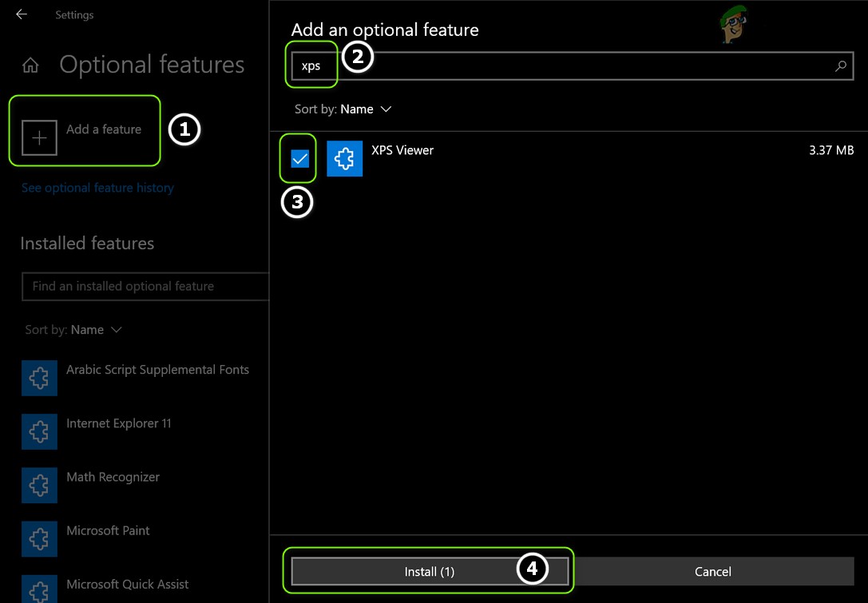868x603 pixels.
Task: Click the search magnifier icon
Action: [x=840, y=68]
